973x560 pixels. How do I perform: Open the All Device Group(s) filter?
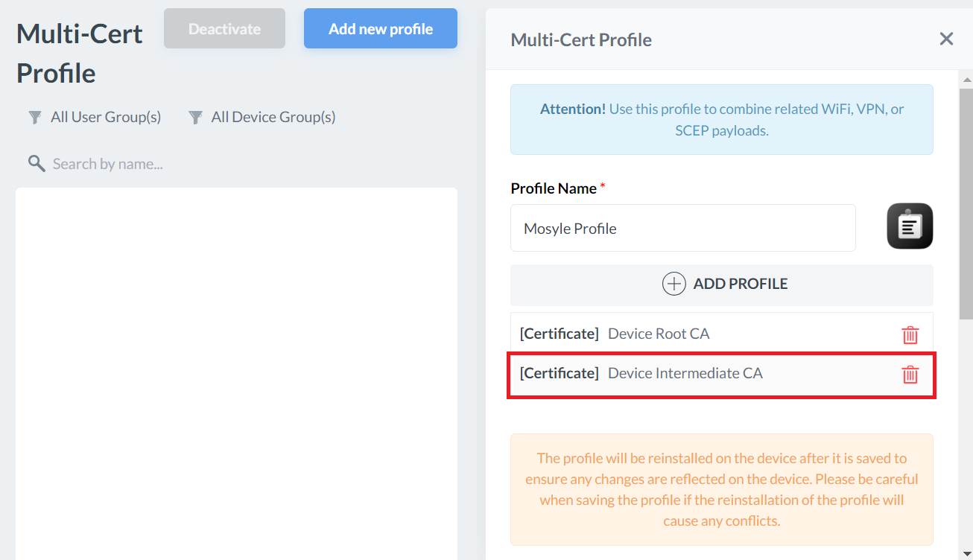[262, 117]
